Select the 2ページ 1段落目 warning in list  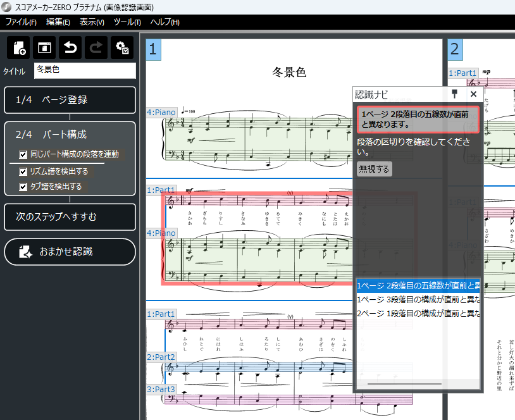(418, 313)
